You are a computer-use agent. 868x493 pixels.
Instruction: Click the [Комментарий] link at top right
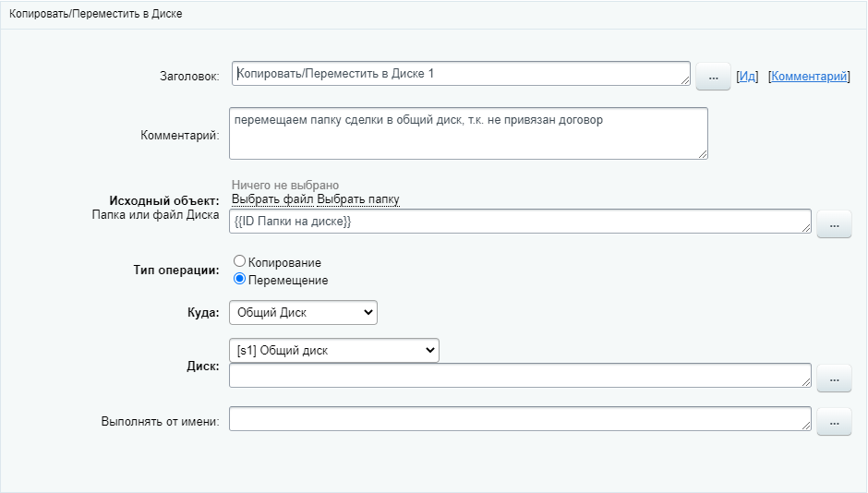(x=809, y=77)
